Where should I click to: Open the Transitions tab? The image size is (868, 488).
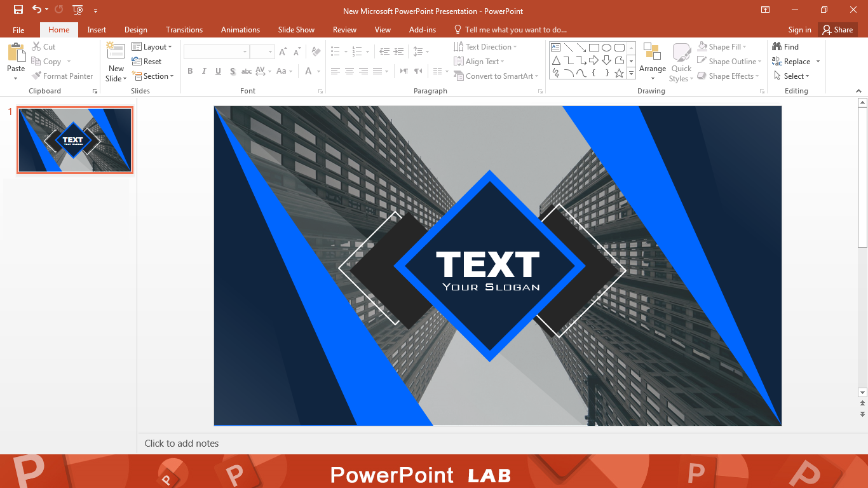click(x=184, y=30)
